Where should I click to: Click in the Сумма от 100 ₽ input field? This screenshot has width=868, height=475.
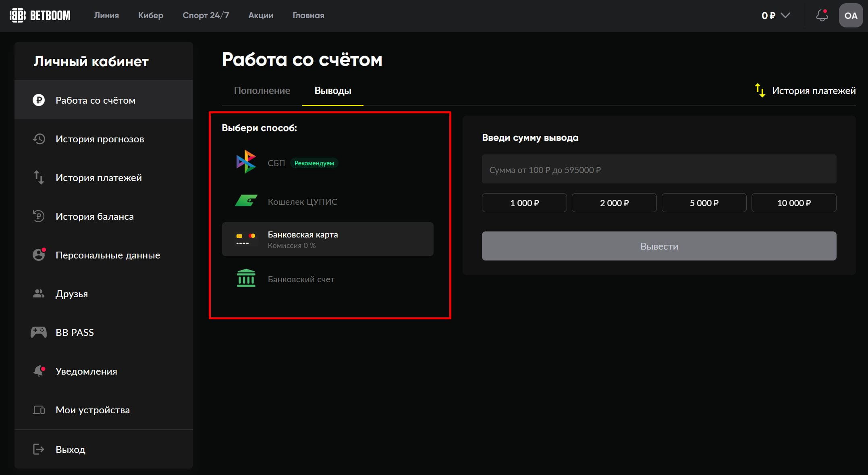659,169
